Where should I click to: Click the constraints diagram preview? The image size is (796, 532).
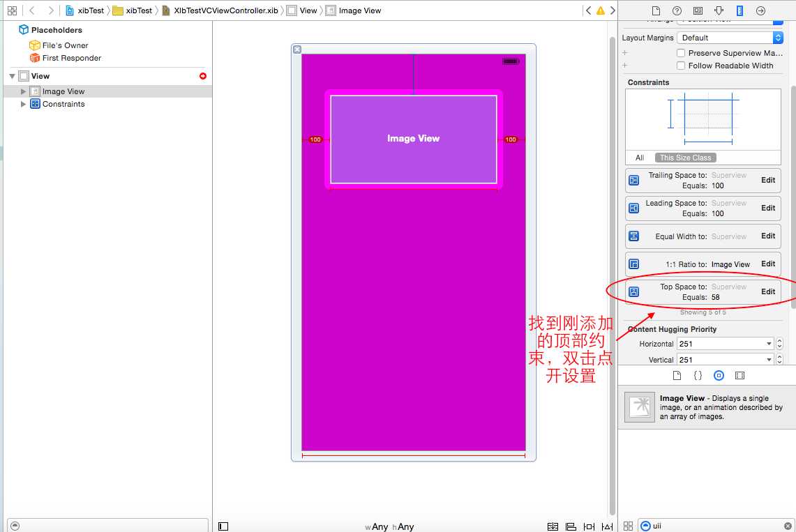703,119
